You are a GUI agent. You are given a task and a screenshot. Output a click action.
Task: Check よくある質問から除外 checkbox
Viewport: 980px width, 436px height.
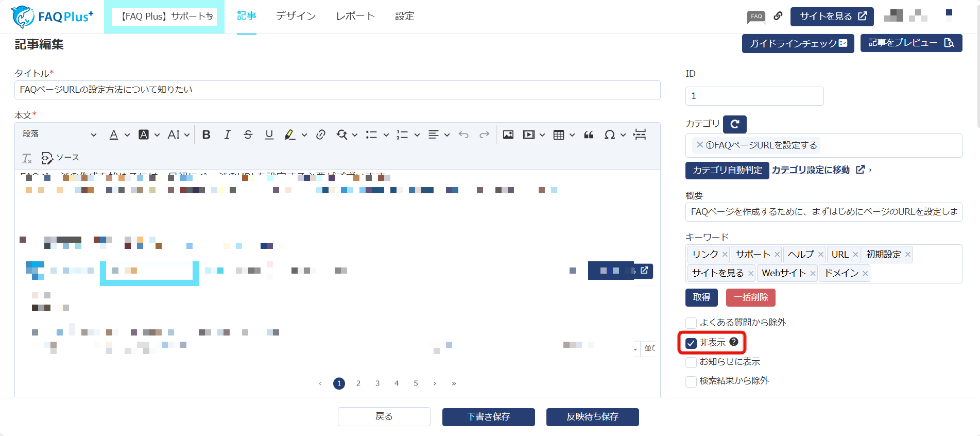(x=691, y=323)
